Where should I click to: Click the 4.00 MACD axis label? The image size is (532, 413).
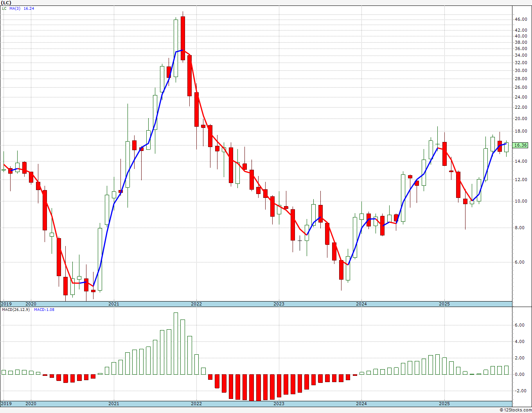pos(519,341)
